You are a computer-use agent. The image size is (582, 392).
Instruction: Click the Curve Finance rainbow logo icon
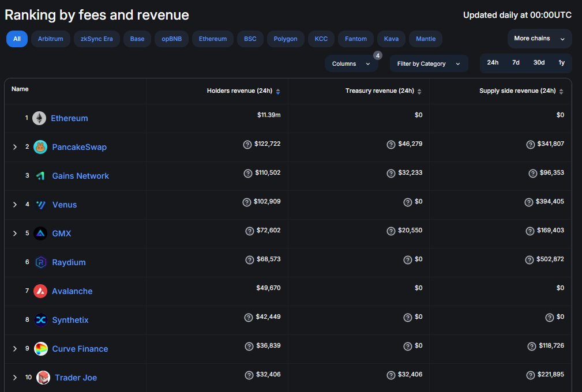coord(41,349)
